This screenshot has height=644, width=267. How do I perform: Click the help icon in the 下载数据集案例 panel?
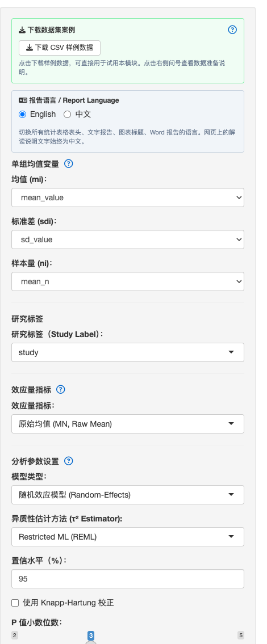click(232, 30)
